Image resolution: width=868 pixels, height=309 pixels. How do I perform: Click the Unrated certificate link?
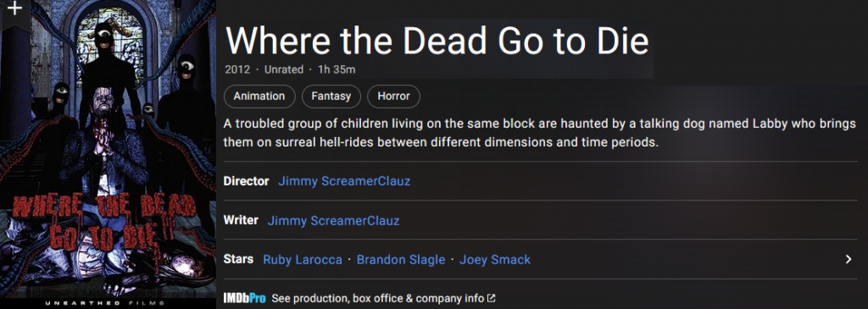[x=284, y=69]
